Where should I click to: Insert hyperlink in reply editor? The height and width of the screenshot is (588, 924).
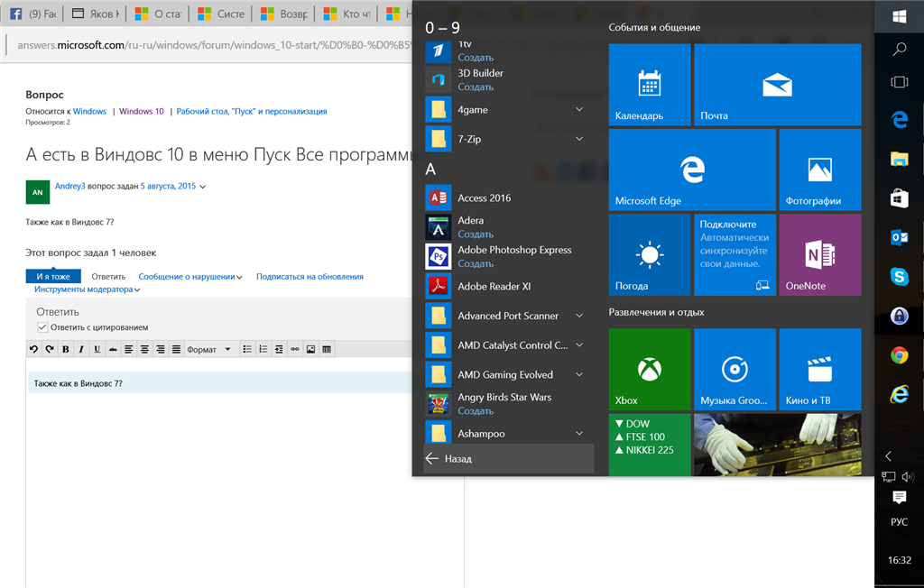295,349
